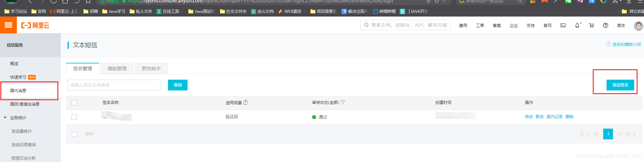Open the 其它收藏 bookmarks folder
Image resolution: width=644 pixels, height=162 pixels.
[x=633, y=11]
